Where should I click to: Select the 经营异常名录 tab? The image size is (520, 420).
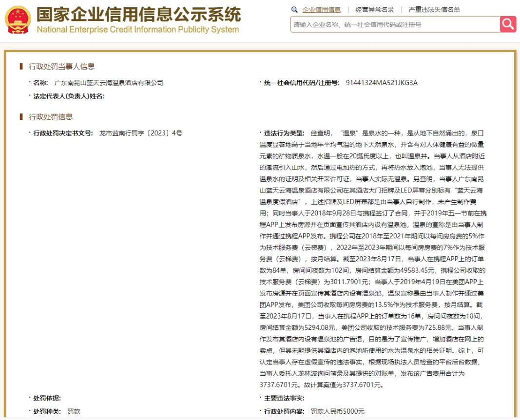pyautogui.click(x=375, y=10)
